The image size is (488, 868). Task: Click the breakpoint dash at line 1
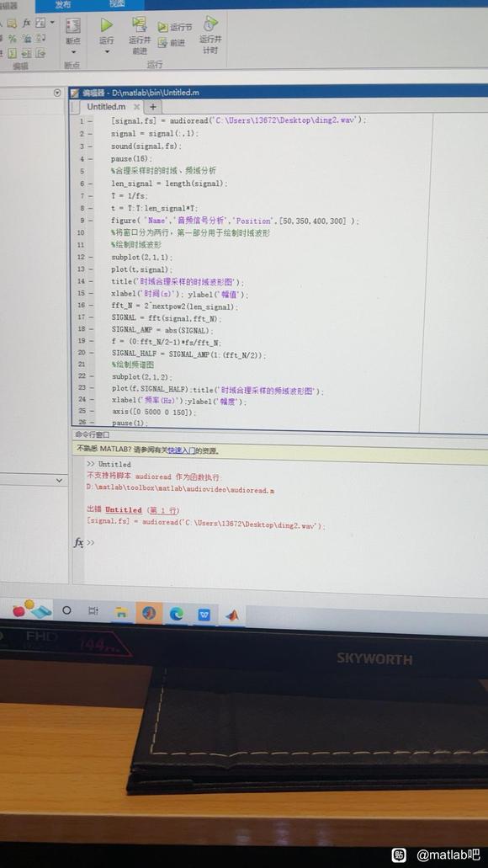pyautogui.click(x=90, y=121)
